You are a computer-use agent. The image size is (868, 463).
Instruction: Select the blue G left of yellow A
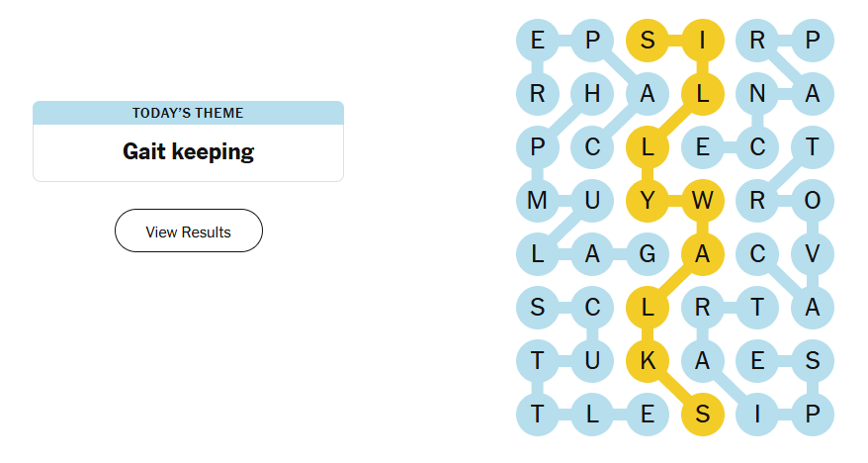click(x=648, y=254)
